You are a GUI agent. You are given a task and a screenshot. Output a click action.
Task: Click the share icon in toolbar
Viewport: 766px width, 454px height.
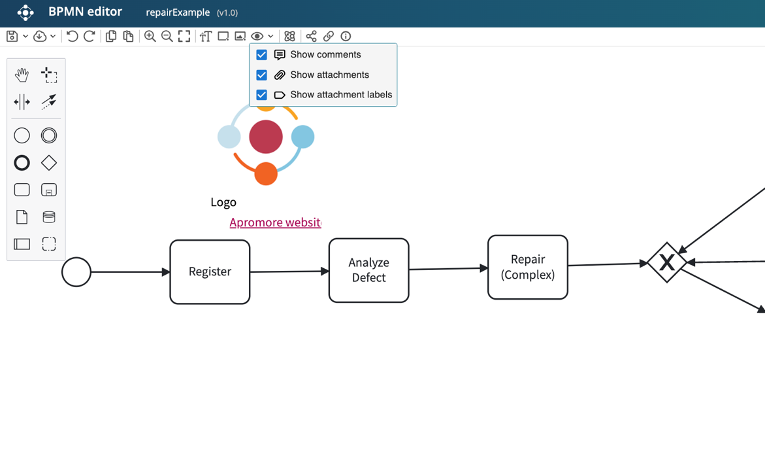click(311, 36)
